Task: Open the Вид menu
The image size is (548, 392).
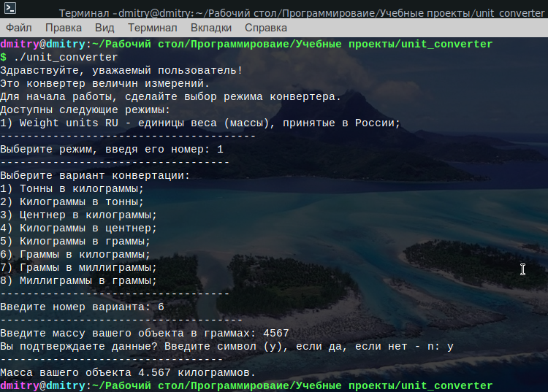Action: pyautogui.click(x=104, y=28)
